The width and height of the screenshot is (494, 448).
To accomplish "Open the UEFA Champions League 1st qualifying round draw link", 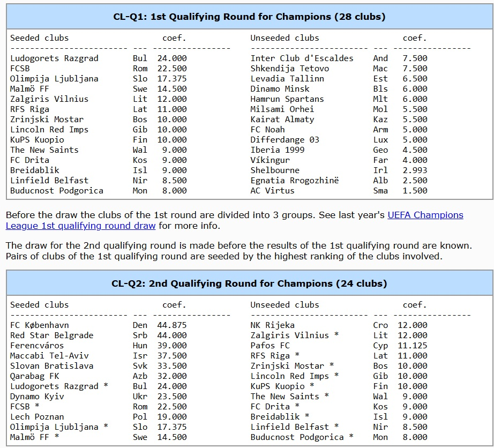I will [x=425, y=215].
